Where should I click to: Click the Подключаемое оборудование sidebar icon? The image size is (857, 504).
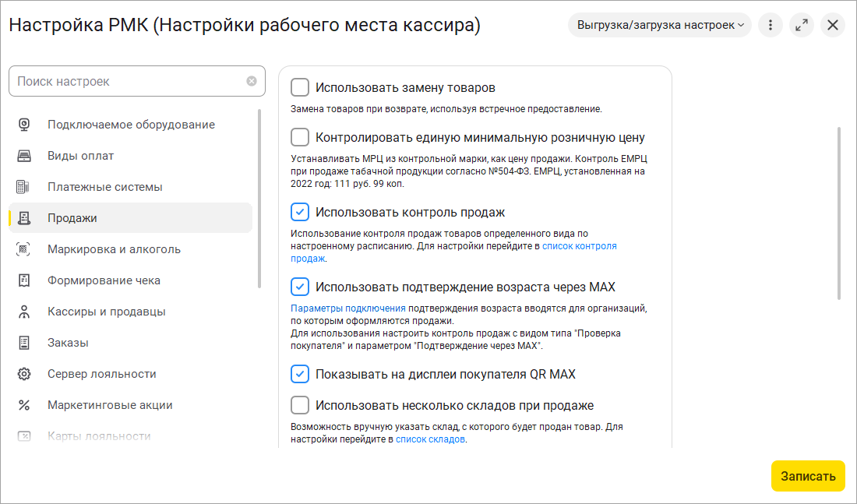click(x=24, y=125)
